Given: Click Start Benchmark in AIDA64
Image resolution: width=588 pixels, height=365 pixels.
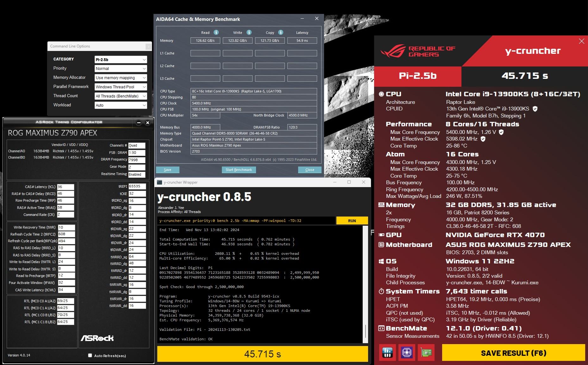Looking at the screenshot, I should [239, 170].
